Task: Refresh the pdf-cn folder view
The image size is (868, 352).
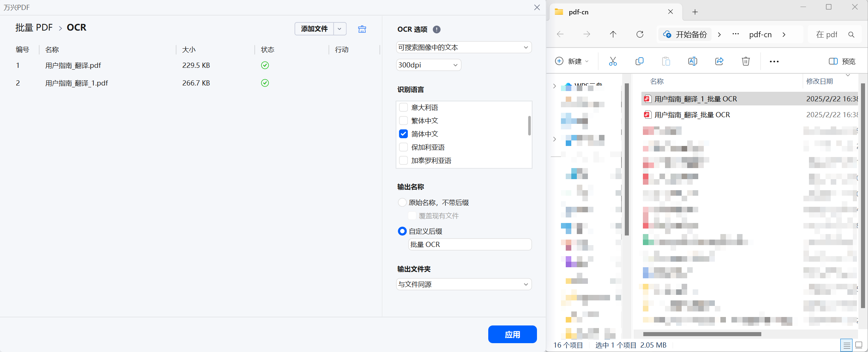Action: (x=640, y=34)
